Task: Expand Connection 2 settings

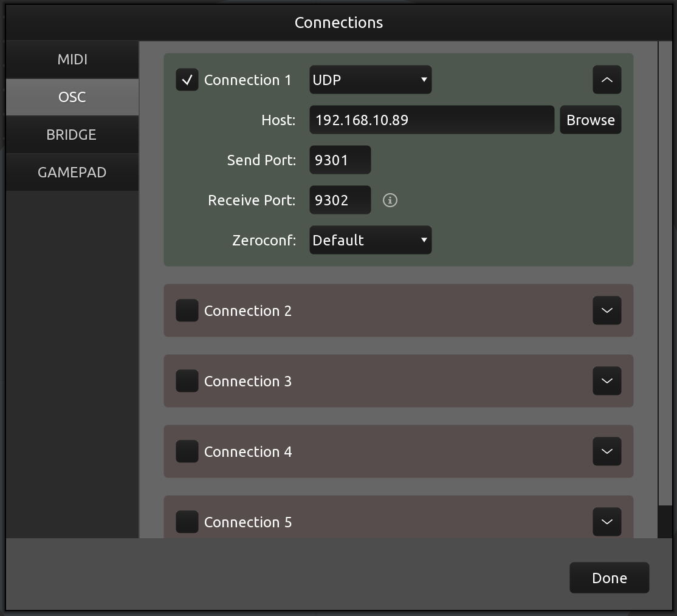Action: [x=607, y=310]
